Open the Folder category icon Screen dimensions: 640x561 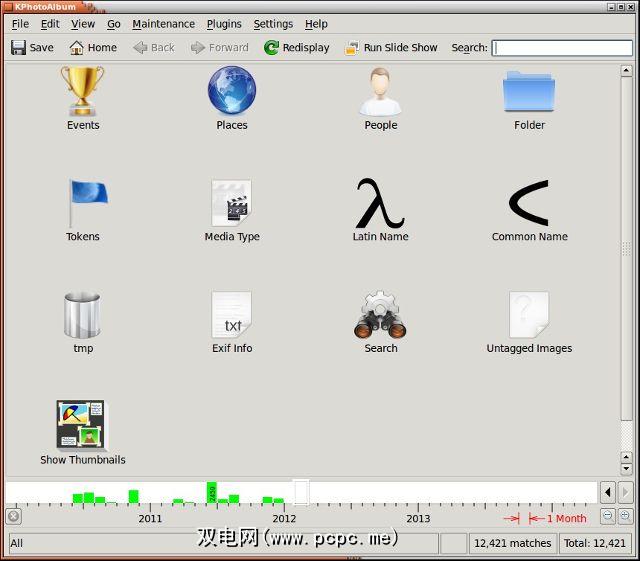(529, 91)
